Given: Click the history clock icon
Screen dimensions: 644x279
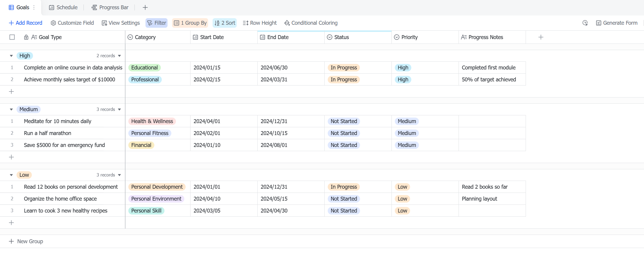Looking at the screenshot, I should click(585, 23).
